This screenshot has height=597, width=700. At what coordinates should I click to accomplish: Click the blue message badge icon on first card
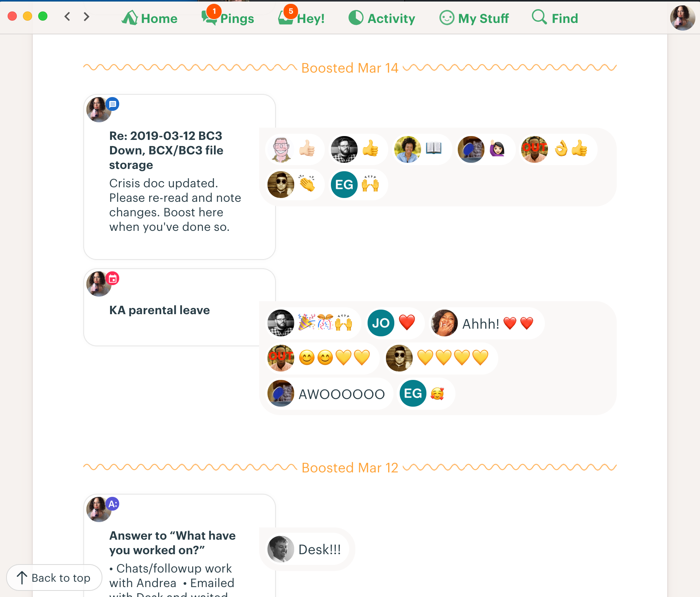pyautogui.click(x=112, y=104)
